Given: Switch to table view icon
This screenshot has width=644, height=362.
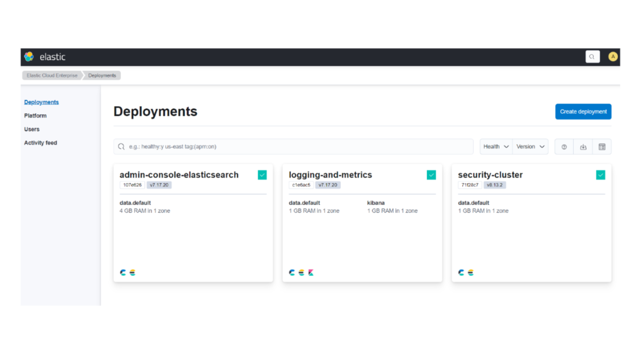Looking at the screenshot, I should (602, 147).
